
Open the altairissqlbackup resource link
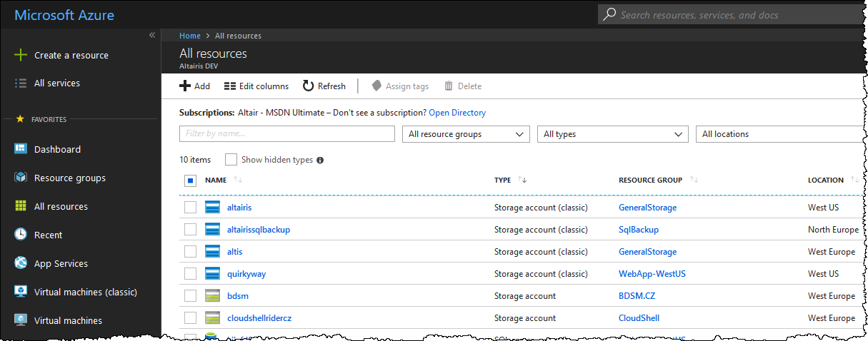click(x=258, y=230)
